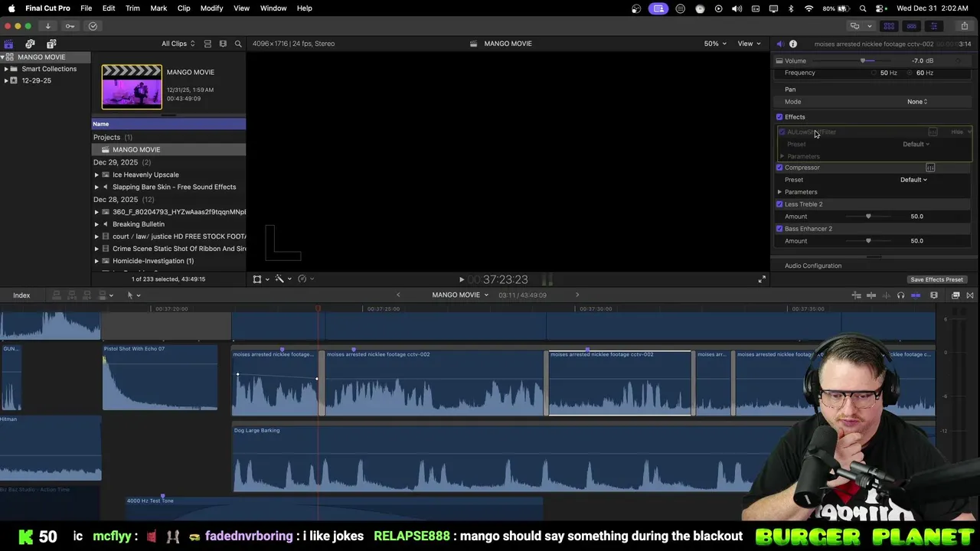Disable the Compressor effect checkbox

click(779, 168)
